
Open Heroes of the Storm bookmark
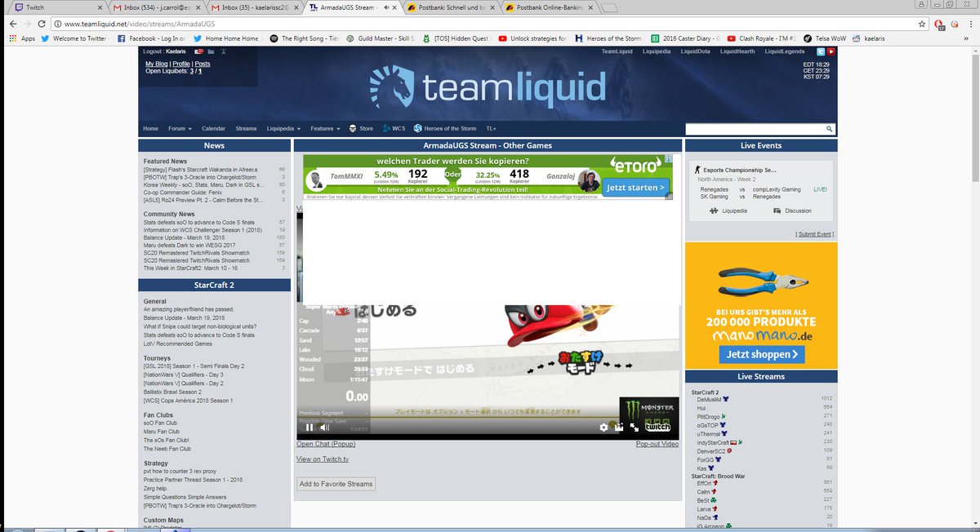(x=608, y=38)
